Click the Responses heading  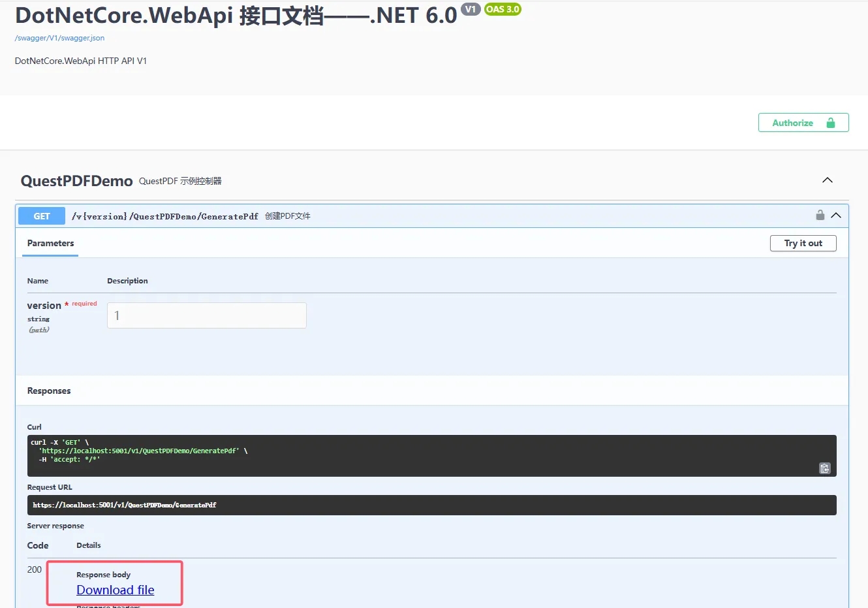(x=49, y=391)
